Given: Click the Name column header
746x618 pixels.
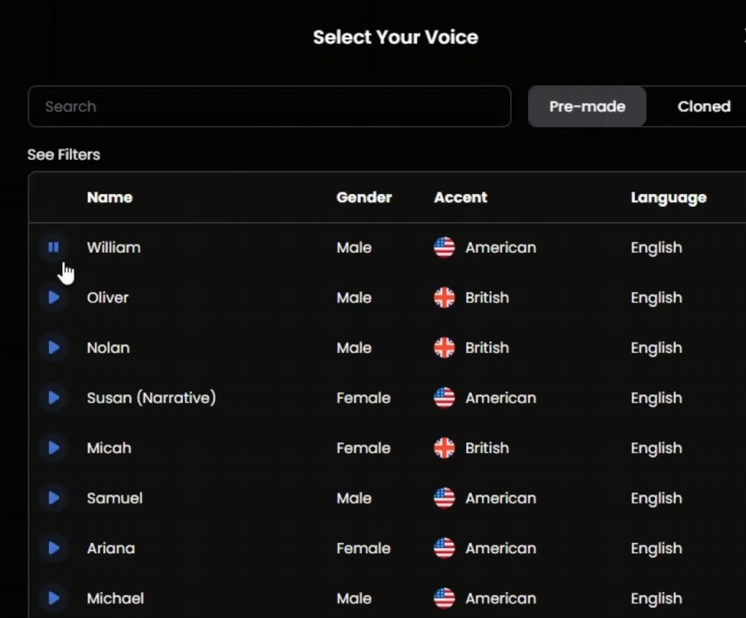Looking at the screenshot, I should (x=109, y=197).
